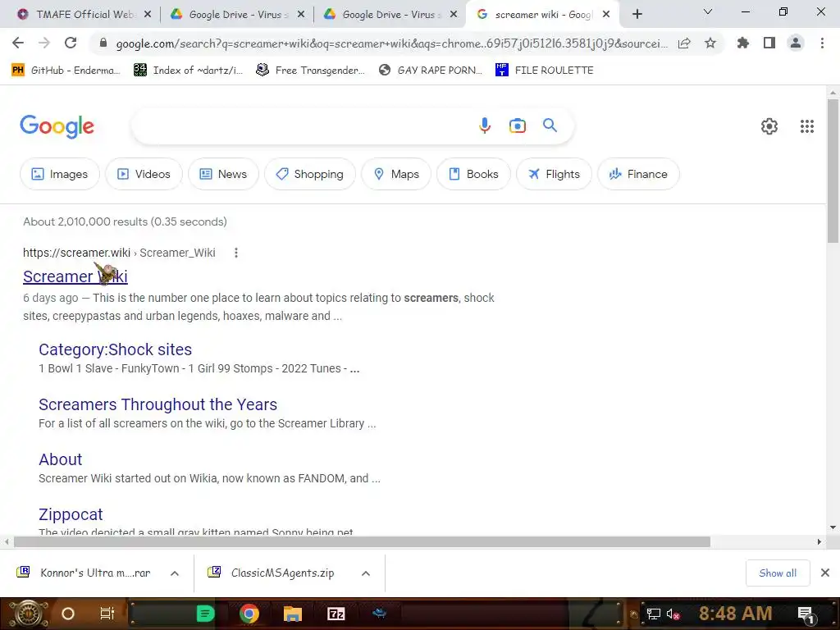Open Task View on taskbar
The width and height of the screenshot is (840, 630).
tap(107, 614)
